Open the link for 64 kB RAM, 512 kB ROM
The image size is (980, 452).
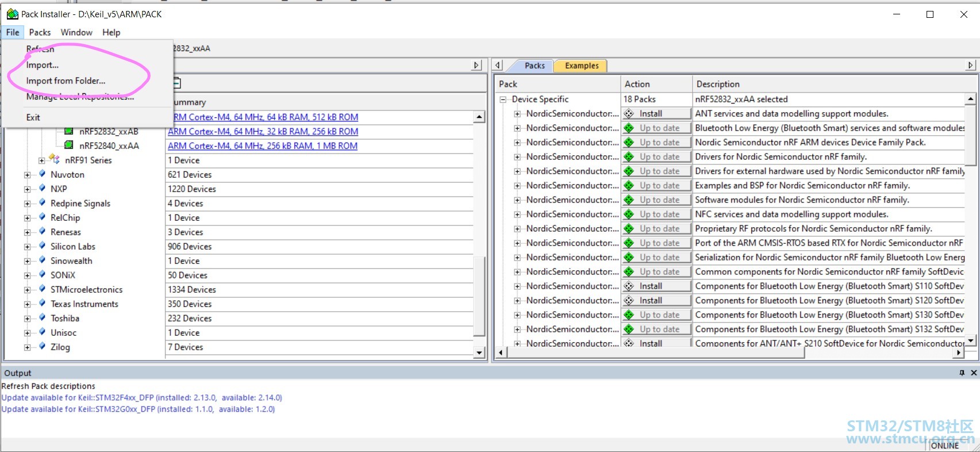(x=263, y=117)
